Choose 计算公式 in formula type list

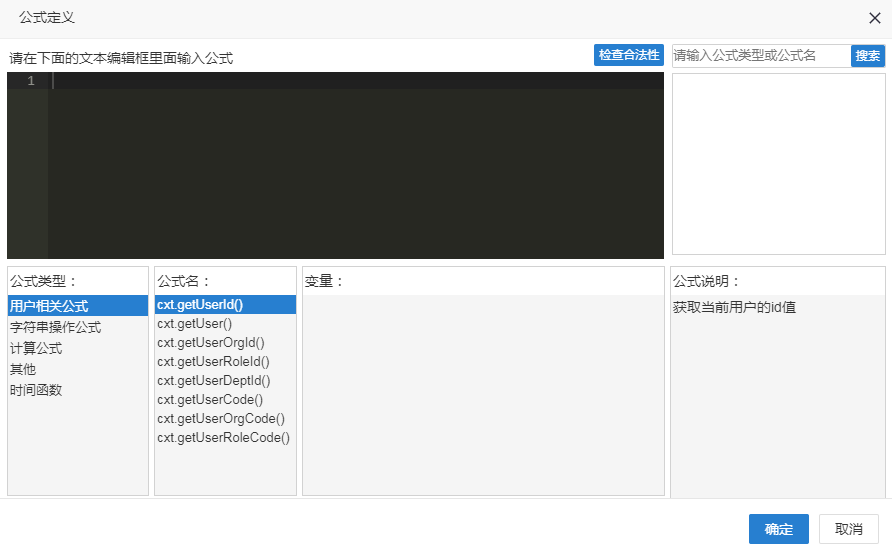coord(36,348)
